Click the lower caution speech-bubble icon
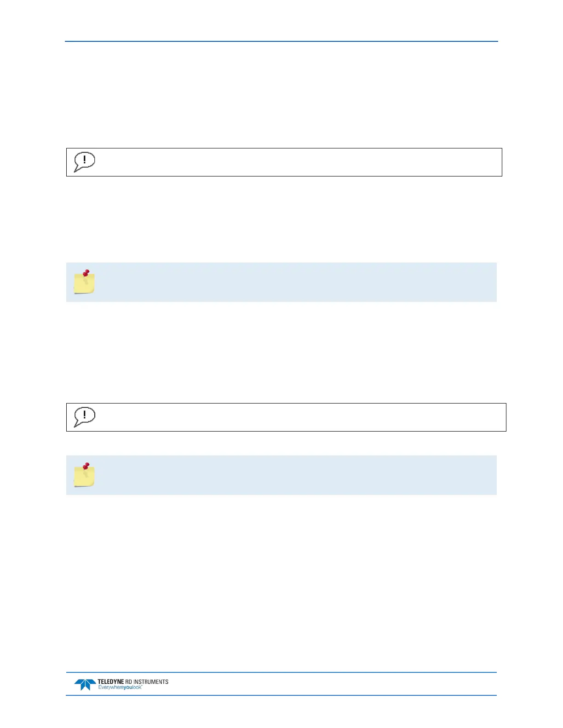This screenshot has height=728, width=563. tap(84, 417)
